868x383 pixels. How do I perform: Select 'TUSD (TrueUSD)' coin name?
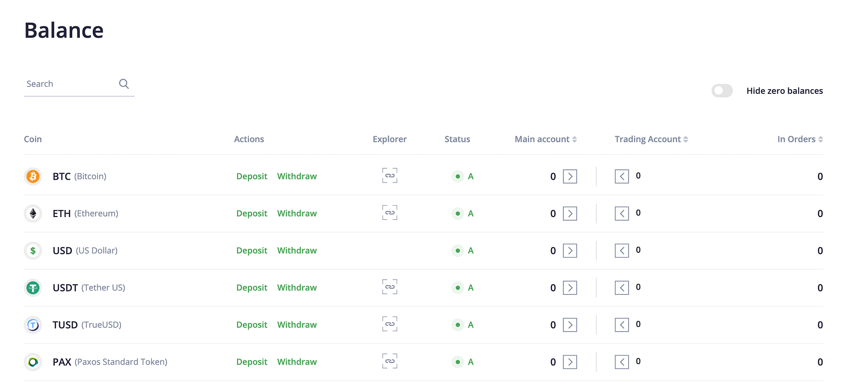87,325
